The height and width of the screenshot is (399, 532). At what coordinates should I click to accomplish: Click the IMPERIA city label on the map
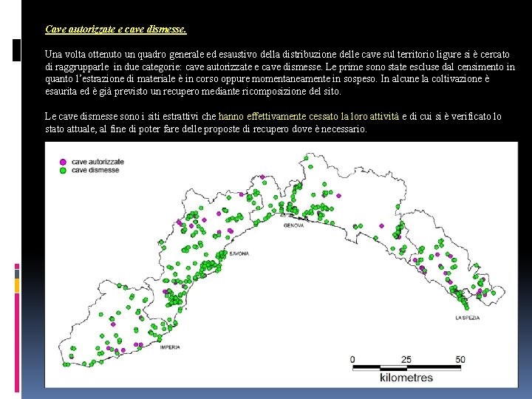coord(170,347)
